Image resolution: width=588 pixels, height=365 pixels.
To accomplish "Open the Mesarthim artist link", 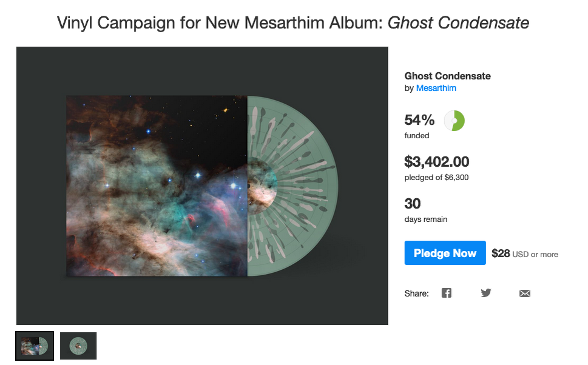I will click(x=436, y=88).
